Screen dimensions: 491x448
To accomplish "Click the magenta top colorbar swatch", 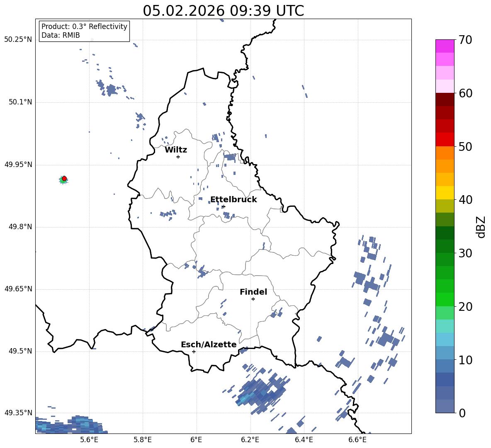I will pos(445,46).
